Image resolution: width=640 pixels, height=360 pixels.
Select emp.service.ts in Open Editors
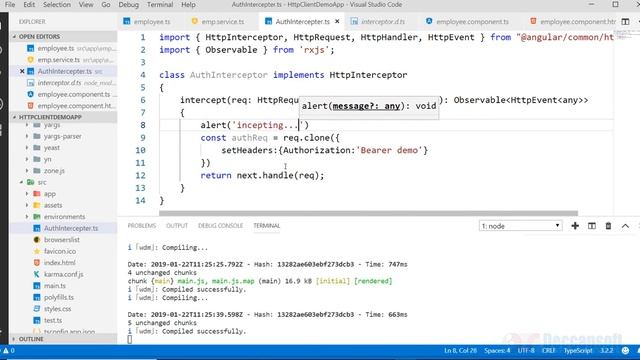point(64,60)
